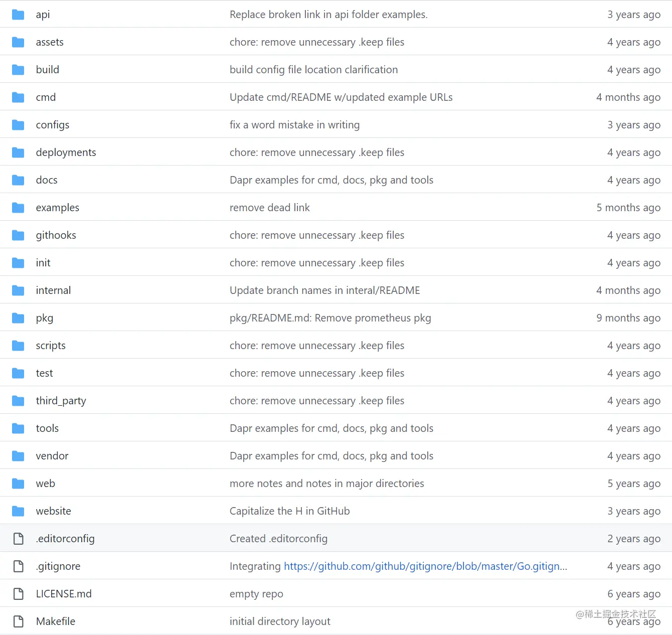Open the configs directory link
This screenshot has height=635, width=672.
53,125
